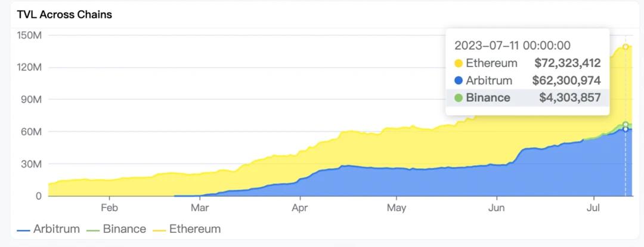
Task: Click the Jul label on the x-axis
Action: tap(594, 208)
